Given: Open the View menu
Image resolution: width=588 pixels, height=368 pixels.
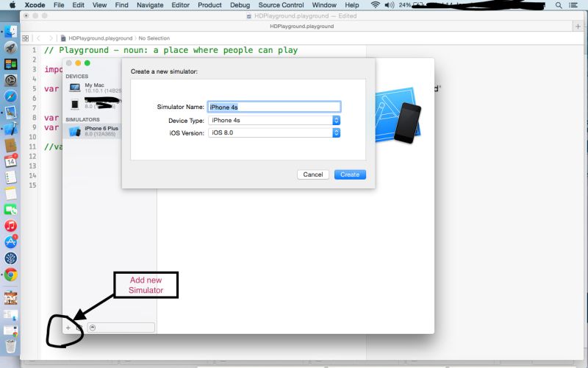Looking at the screenshot, I should [x=99, y=5].
